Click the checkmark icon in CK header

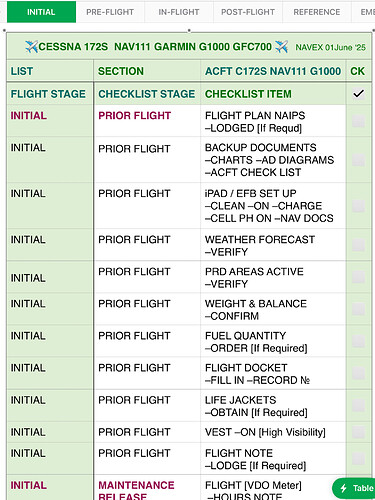tap(358, 94)
